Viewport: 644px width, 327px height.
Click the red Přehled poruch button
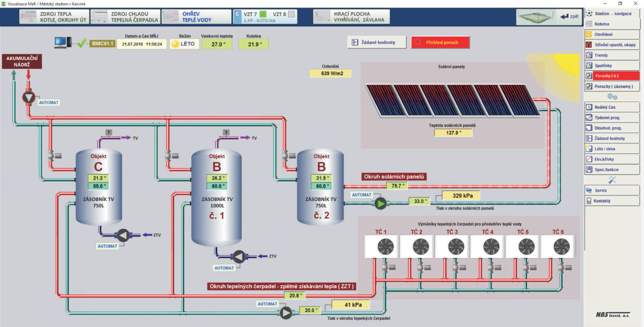[x=441, y=42]
